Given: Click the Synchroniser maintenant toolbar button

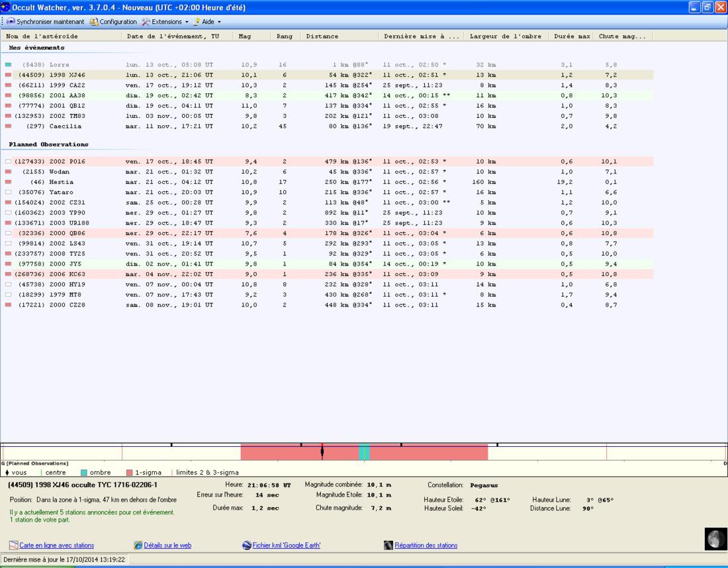Looking at the screenshot, I should (x=46, y=22).
